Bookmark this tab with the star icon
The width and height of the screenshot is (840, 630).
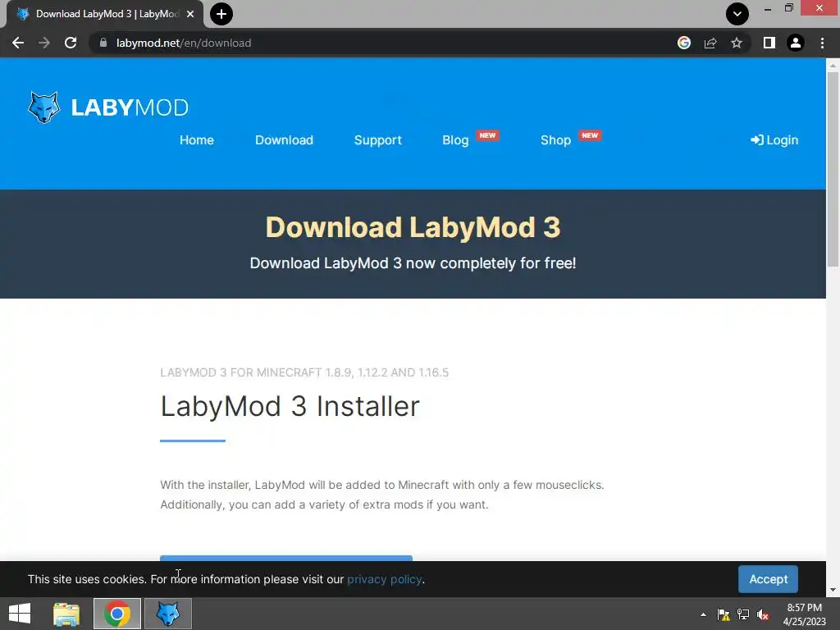coord(737,43)
